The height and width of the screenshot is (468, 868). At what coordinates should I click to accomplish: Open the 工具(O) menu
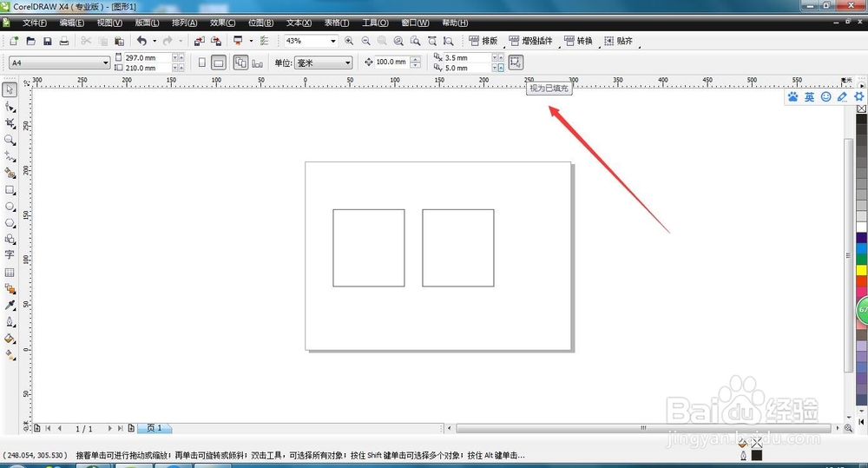pos(375,23)
